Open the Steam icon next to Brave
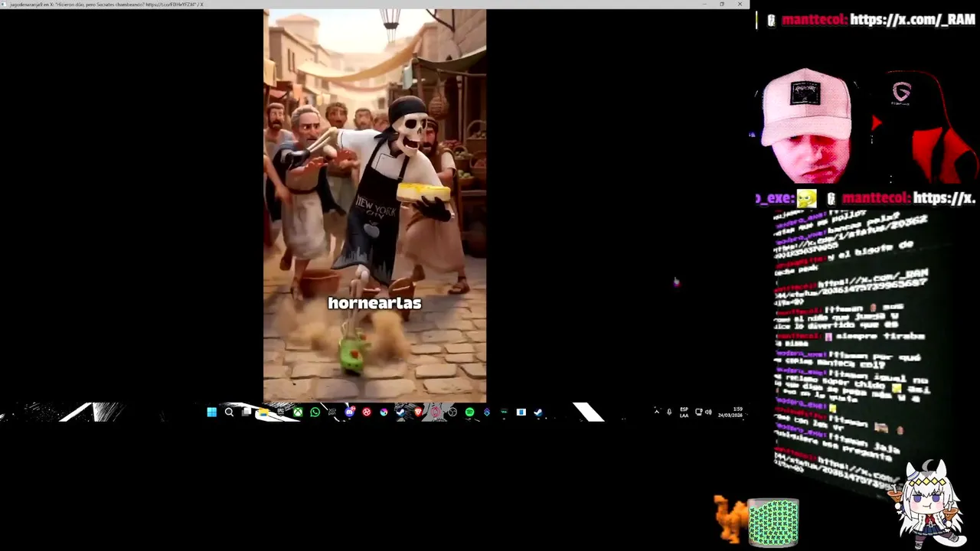980x551 pixels. (400, 412)
